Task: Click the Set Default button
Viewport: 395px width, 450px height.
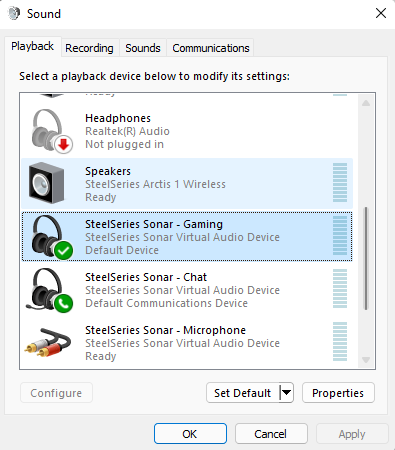Action: click(243, 393)
